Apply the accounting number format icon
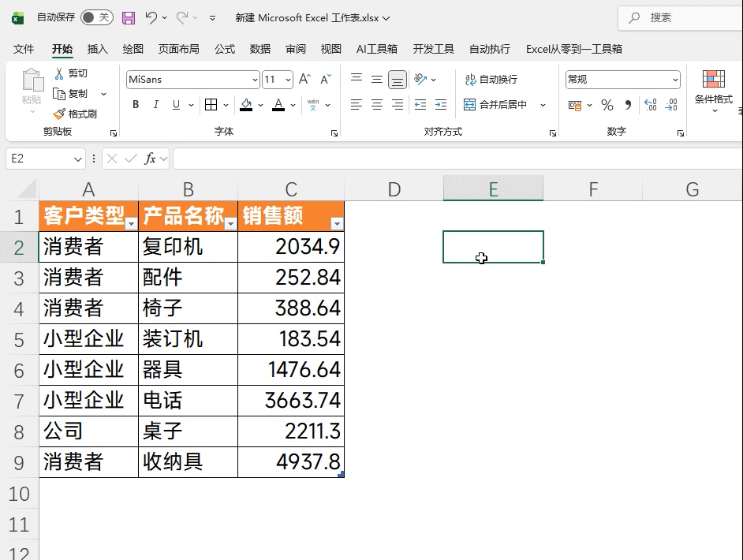The height and width of the screenshot is (560, 743). point(575,105)
